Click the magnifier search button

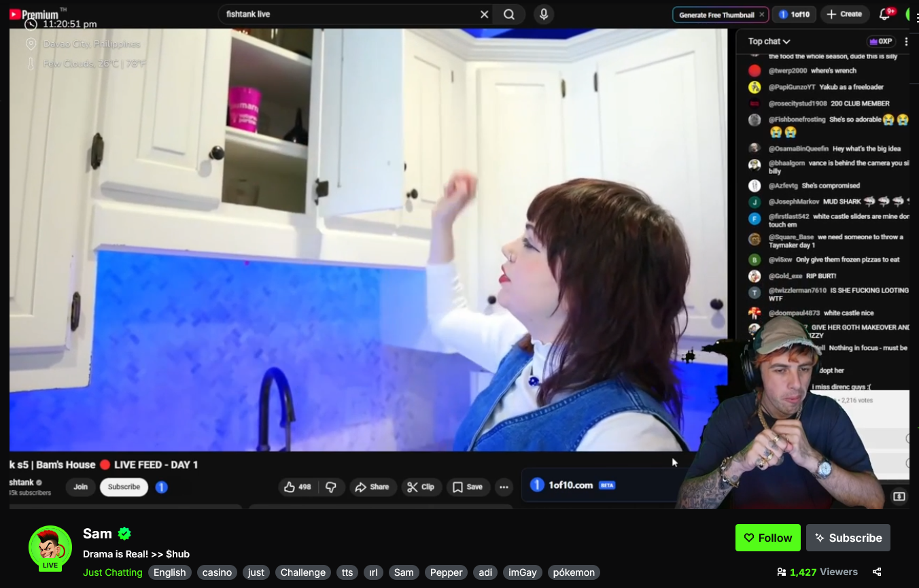click(x=509, y=14)
